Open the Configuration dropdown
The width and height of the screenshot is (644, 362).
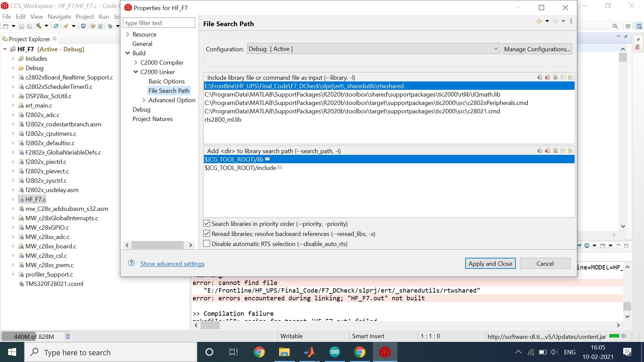(374, 49)
